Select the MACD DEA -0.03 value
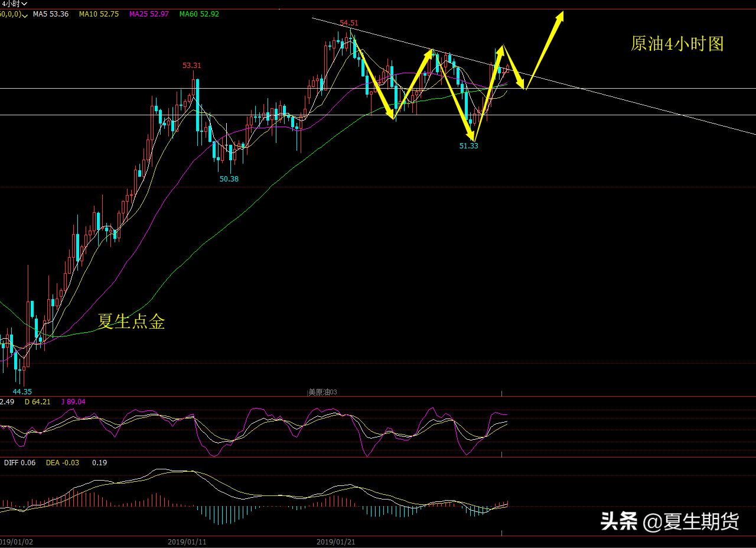 (63, 462)
